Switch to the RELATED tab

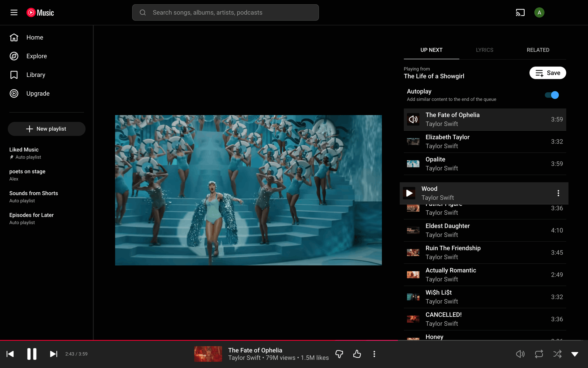coord(538,50)
